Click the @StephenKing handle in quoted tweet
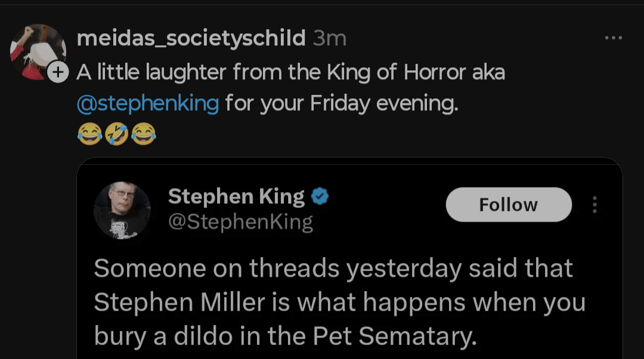The height and width of the screenshot is (359, 644). click(240, 222)
